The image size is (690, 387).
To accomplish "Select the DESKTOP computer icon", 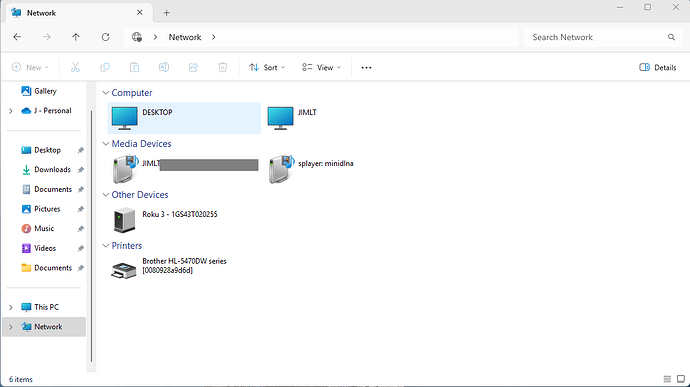I will [125, 118].
